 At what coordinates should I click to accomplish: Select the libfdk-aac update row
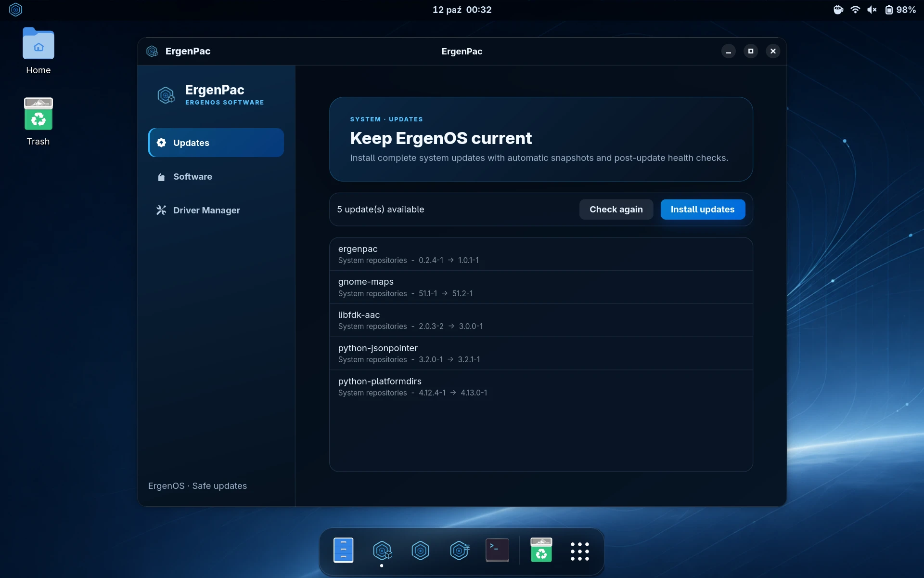(x=541, y=320)
